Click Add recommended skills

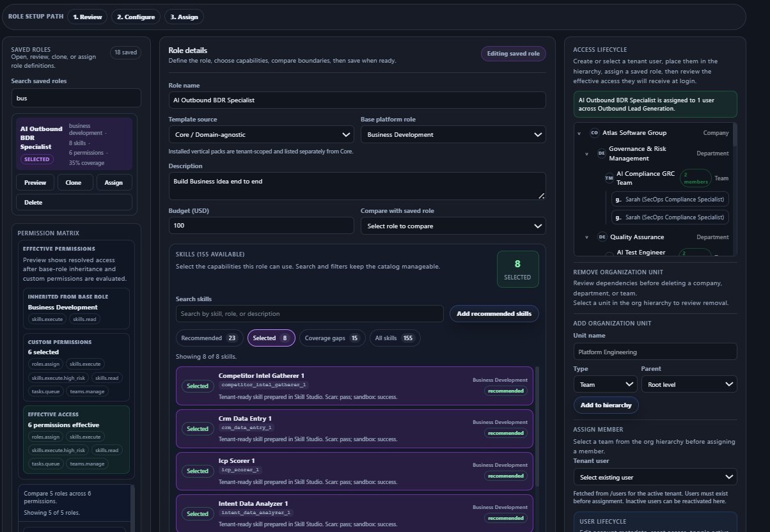click(x=494, y=314)
